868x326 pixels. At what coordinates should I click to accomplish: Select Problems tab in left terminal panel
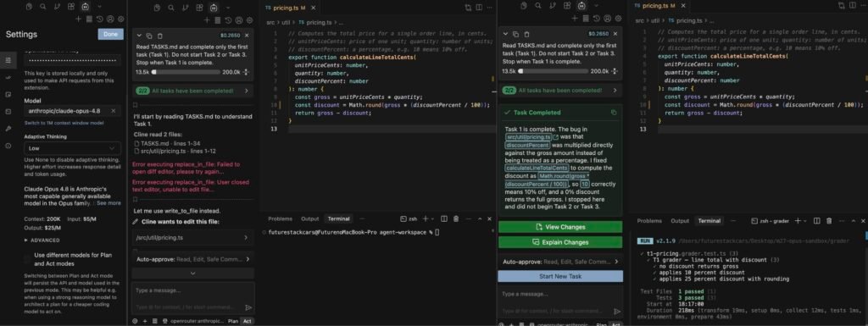[280, 218]
